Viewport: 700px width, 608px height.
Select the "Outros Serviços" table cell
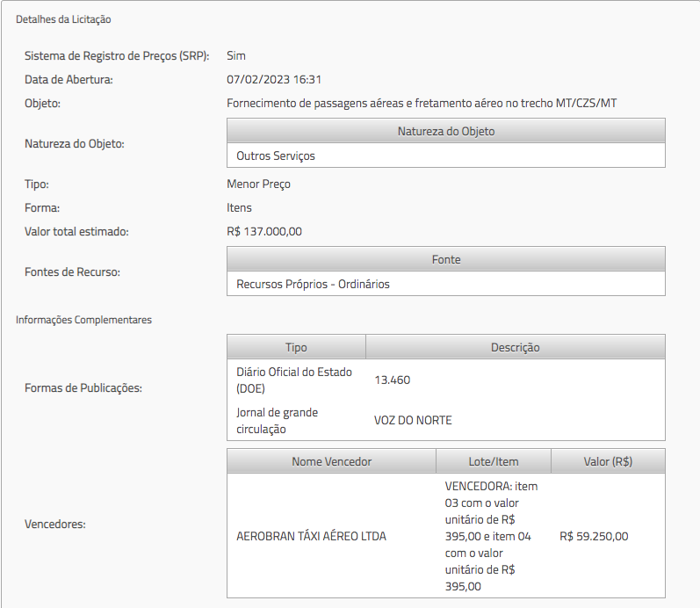tap(276, 156)
